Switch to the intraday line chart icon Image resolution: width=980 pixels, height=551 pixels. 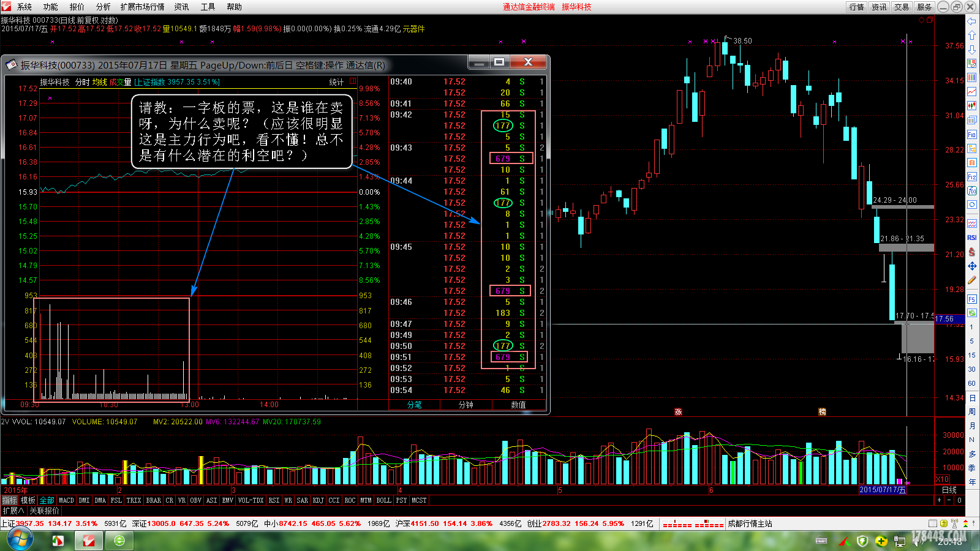[x=972, y=92]
